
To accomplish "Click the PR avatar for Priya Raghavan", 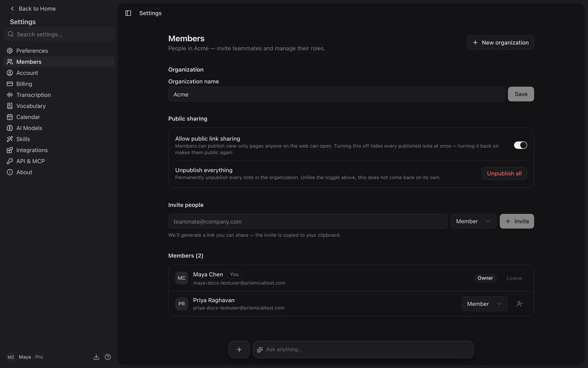I will tap(182, 304).
